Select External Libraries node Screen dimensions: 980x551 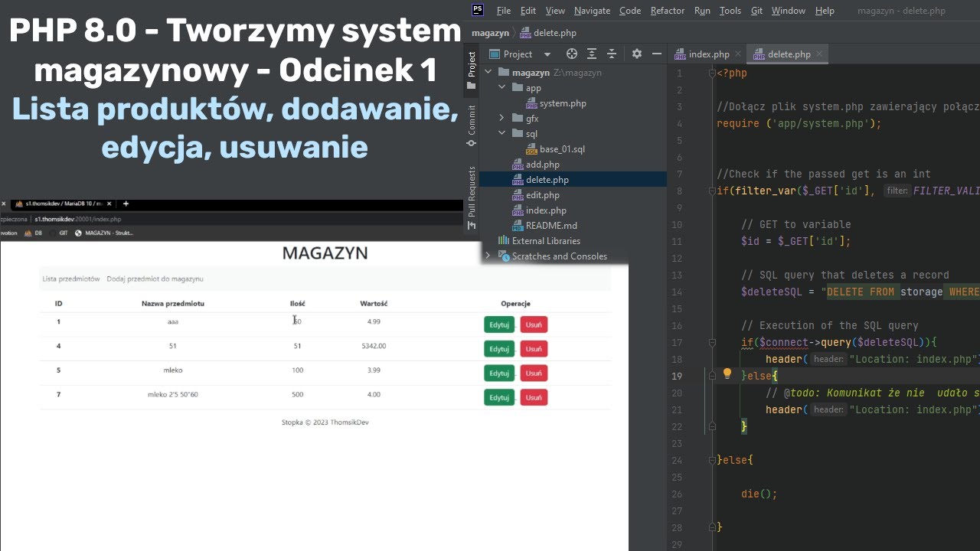539,241
